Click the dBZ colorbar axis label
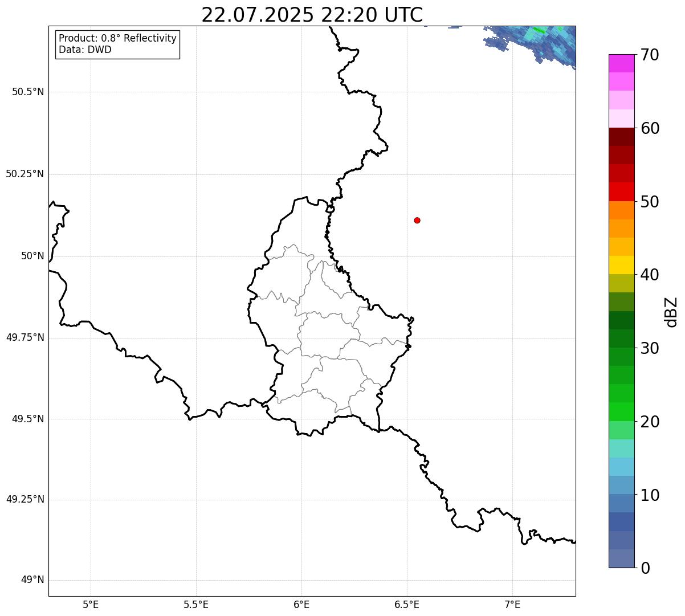685x616 pixels. pos(671,311)
